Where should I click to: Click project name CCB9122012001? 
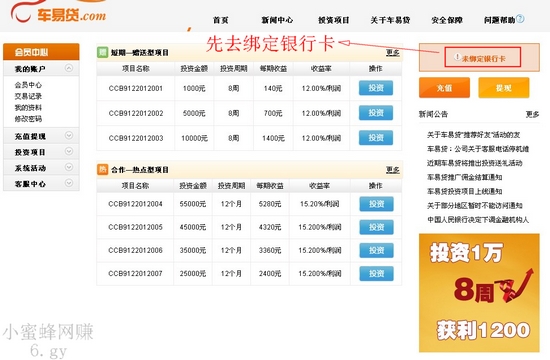[x=136, y=88]
